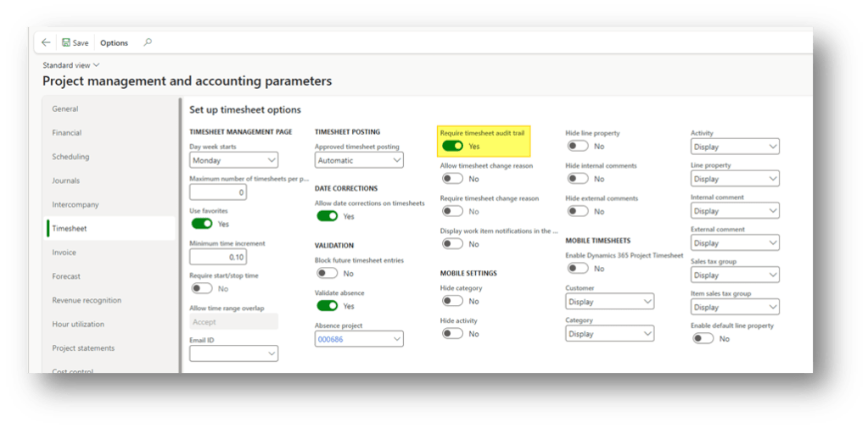Expand Approved timesheet posting dropdown
Screen dimensions: 868x428
click(359, 160)
